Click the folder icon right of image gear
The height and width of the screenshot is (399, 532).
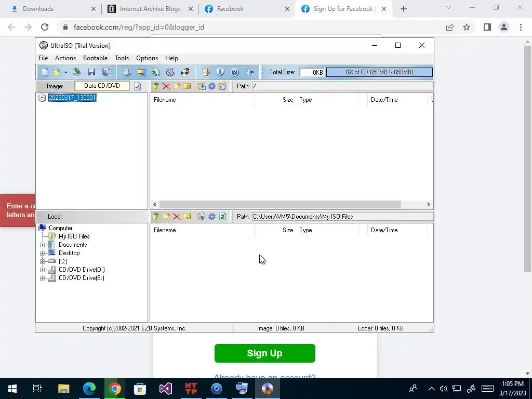(222, 86)
